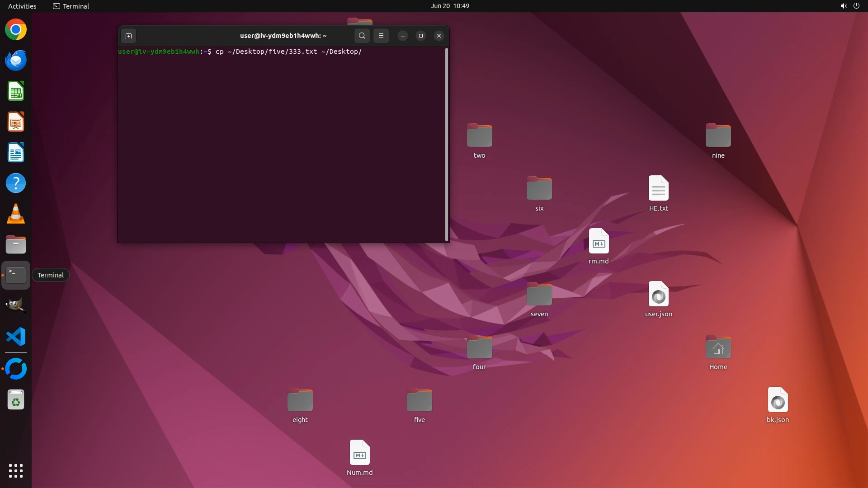
Task: Click the volume icon in top bar
Action: [x=843, y=6]
